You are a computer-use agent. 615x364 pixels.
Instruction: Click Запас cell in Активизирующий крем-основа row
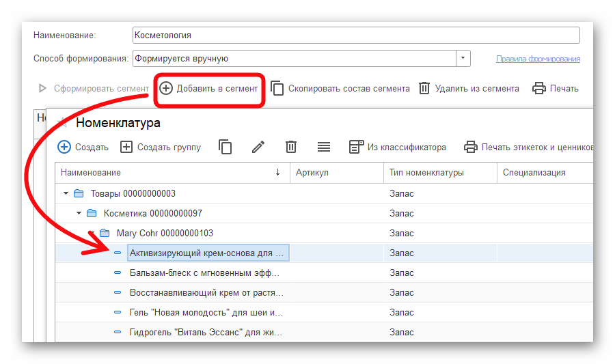440,253
